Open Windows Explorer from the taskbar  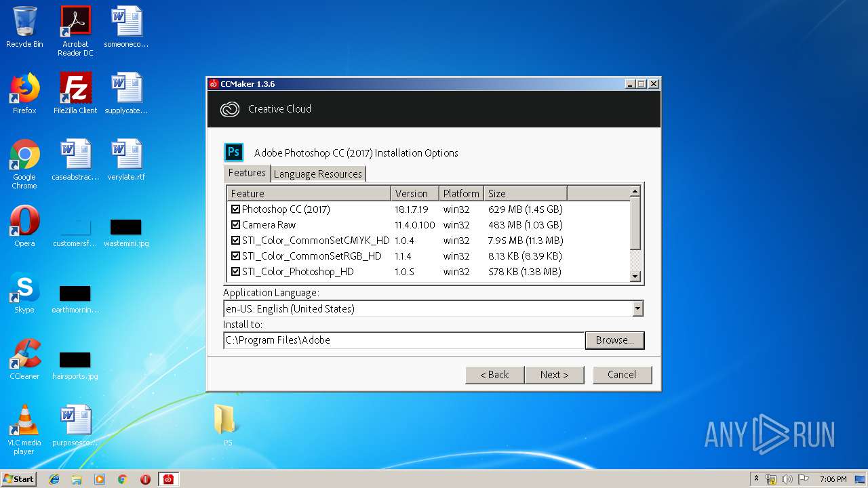pos(77,479)
